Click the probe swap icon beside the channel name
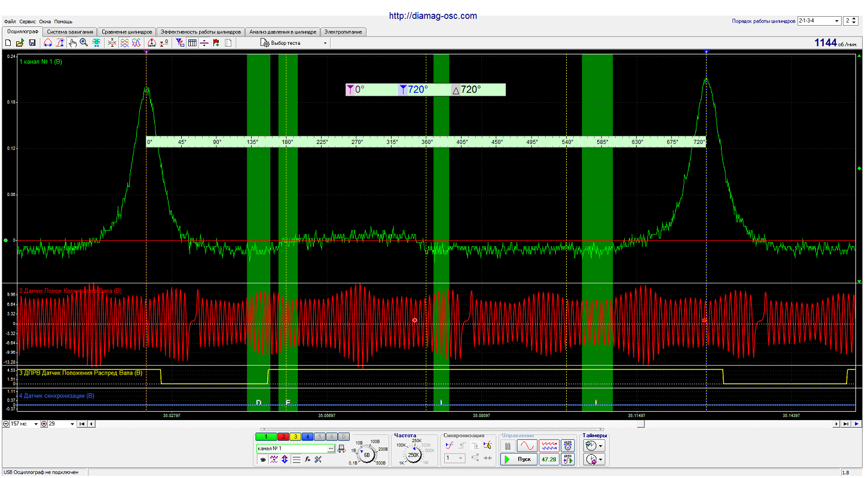 [342, 449]
